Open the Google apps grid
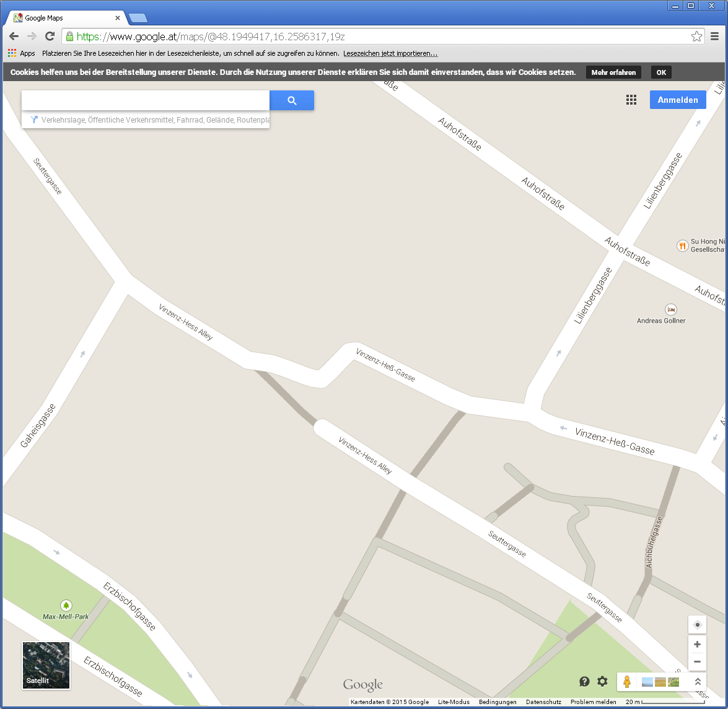 click(631, 100)
